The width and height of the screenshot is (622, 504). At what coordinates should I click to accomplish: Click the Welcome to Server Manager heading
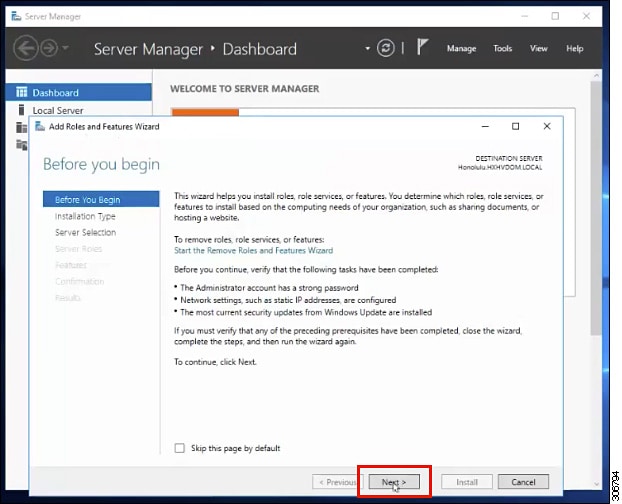point(245,88)
